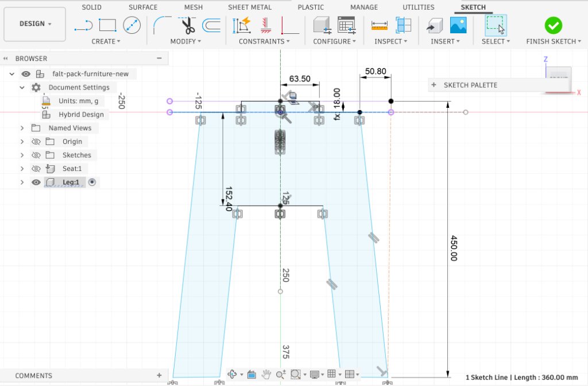Screen dimensions: 588x386
Task: Click the Document Settings gear icon
Action: [36, 87]
